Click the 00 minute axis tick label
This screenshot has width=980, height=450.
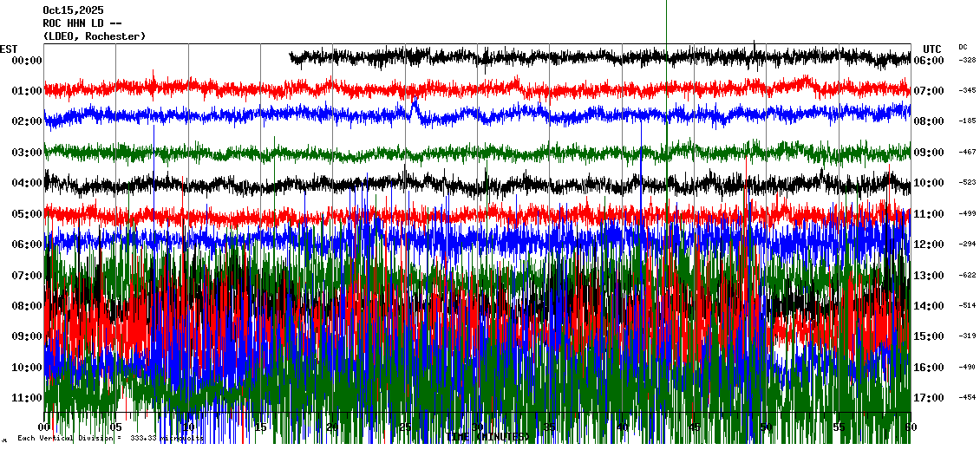45,427
